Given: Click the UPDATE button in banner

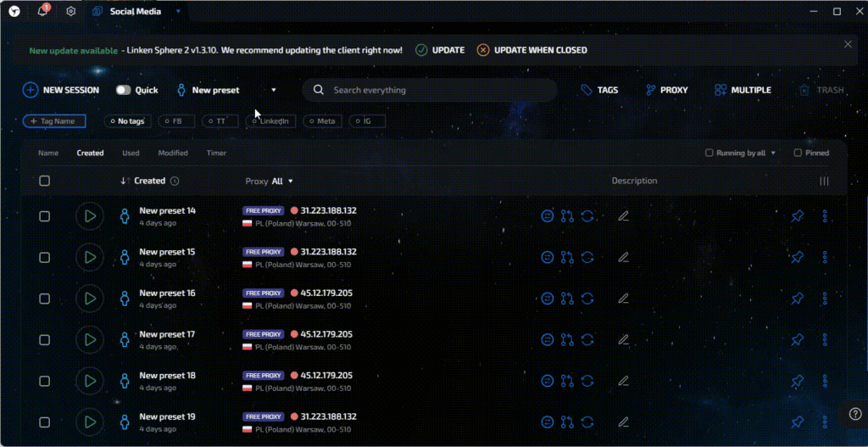Looking at the screenshot, I should [441, 50].
